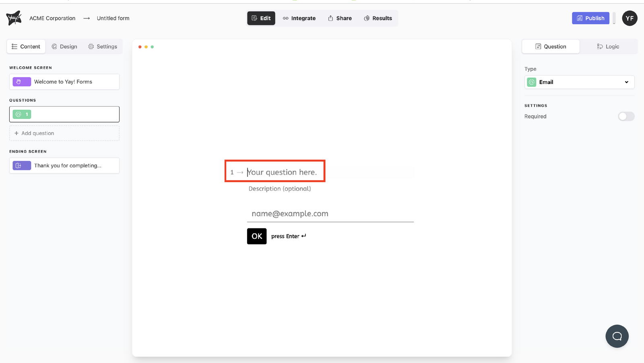Screen dimensions: 644x363
Task: Click the name@example.com email field
Action: pos(330,213)
